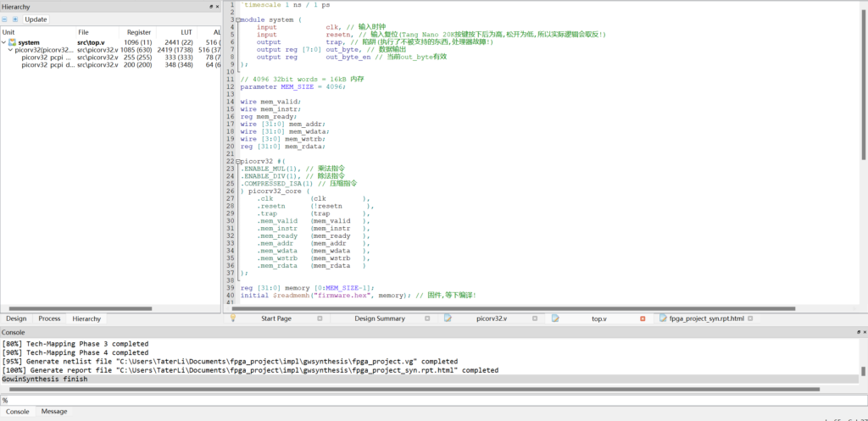Select the picorv32(picorv32... hierarchy row

111,50
